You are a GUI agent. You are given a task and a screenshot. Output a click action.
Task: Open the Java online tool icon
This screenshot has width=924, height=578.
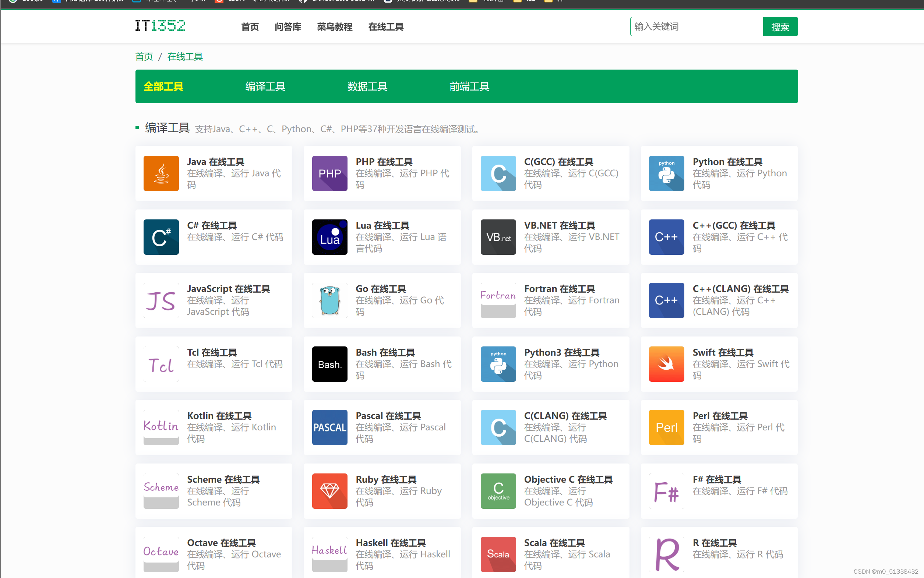click(161, 173)
